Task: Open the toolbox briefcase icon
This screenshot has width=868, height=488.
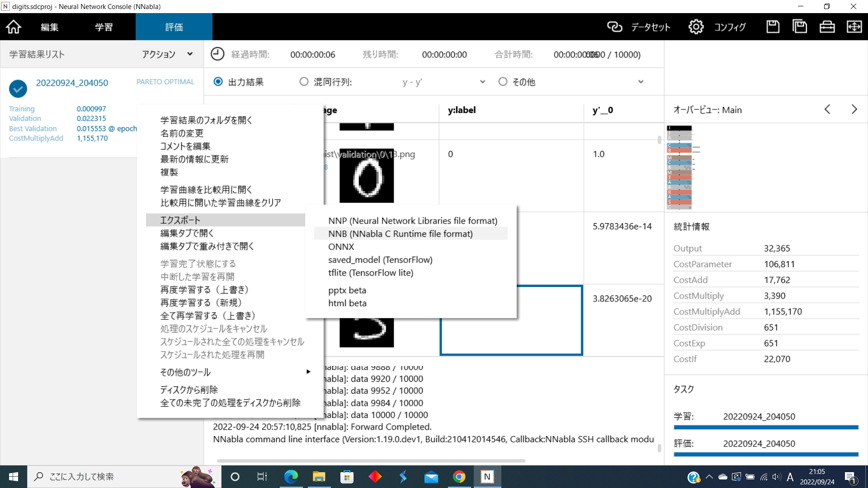Action: [x=827, y=27]
